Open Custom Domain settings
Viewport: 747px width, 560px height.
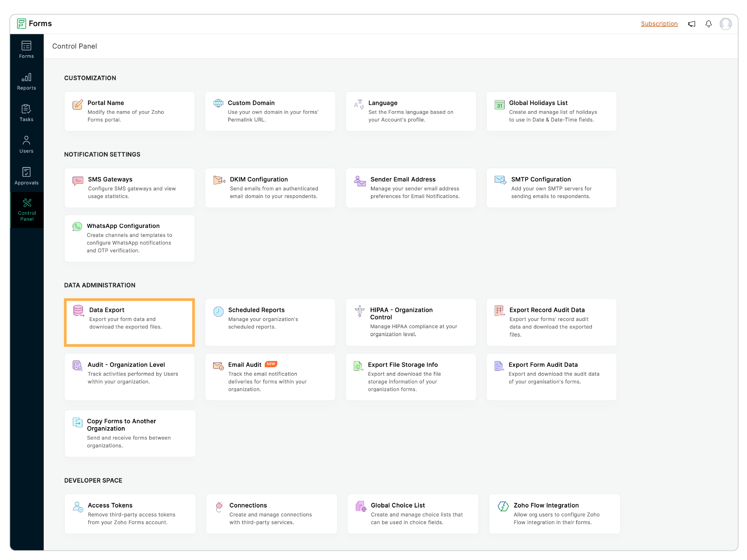(270, 111)
